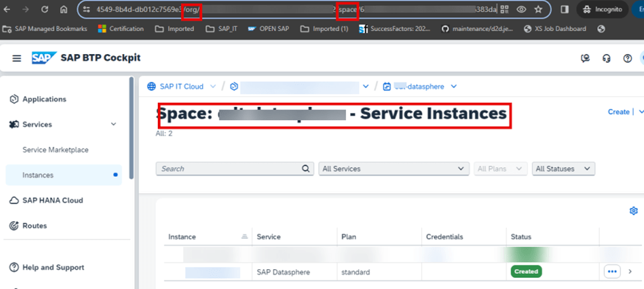
Task: Click the standard plan cell
Action: pos(355,272)
